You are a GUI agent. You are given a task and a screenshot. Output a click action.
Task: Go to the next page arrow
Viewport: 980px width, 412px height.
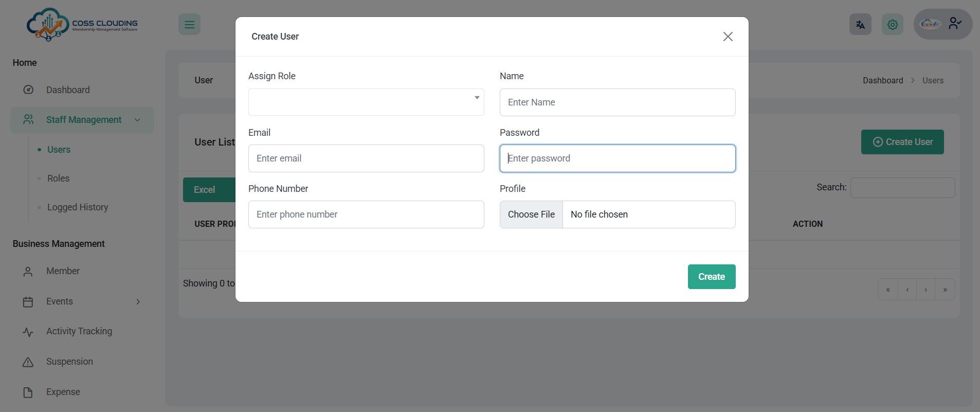926,290
